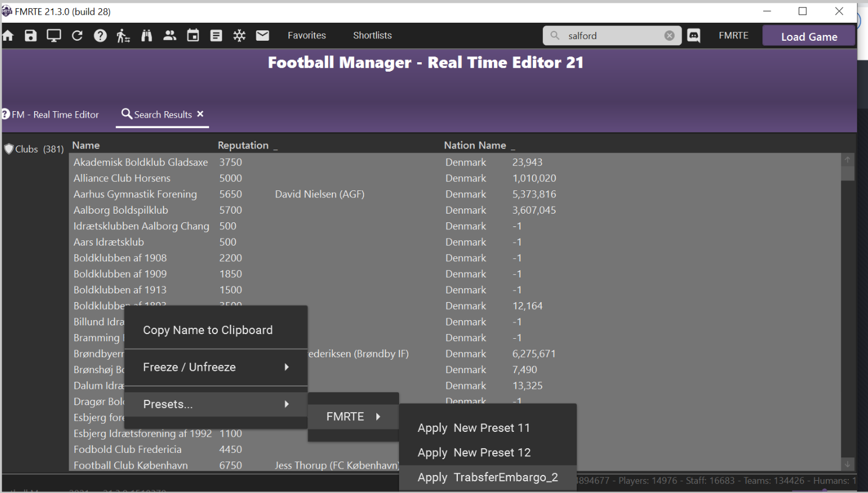The width and height of the screenshot is (868, 493).
Task: Click the snowflake freezer icon
Action: [x=239, y=36]
